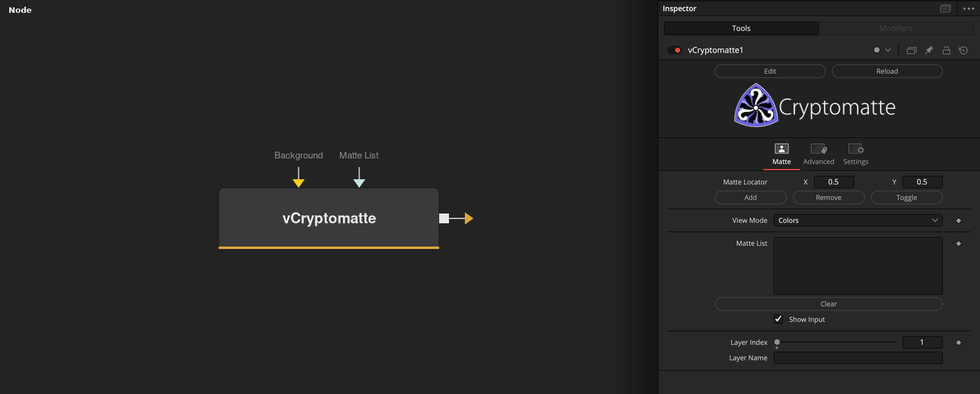
Task: Click the Inspector layout view icon
Action: (945, 9)
